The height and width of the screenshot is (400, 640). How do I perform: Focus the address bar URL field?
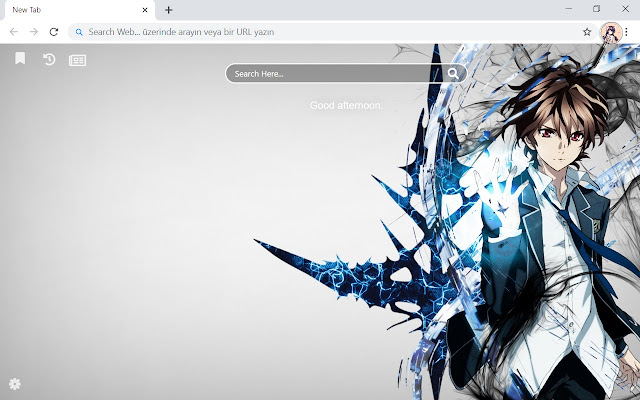[x=331, y=32]
